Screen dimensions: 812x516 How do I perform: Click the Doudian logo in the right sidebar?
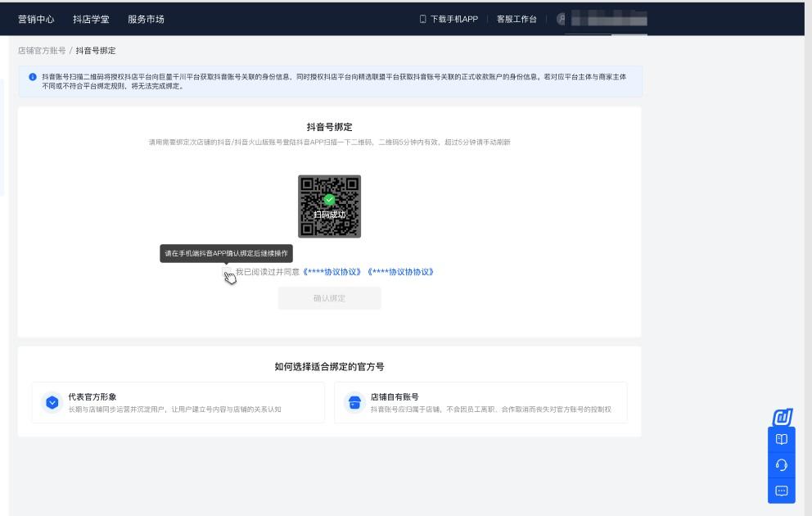coord(782,417)
